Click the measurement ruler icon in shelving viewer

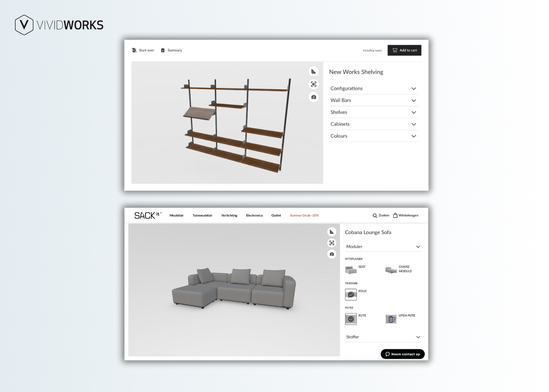click(314, 71)
